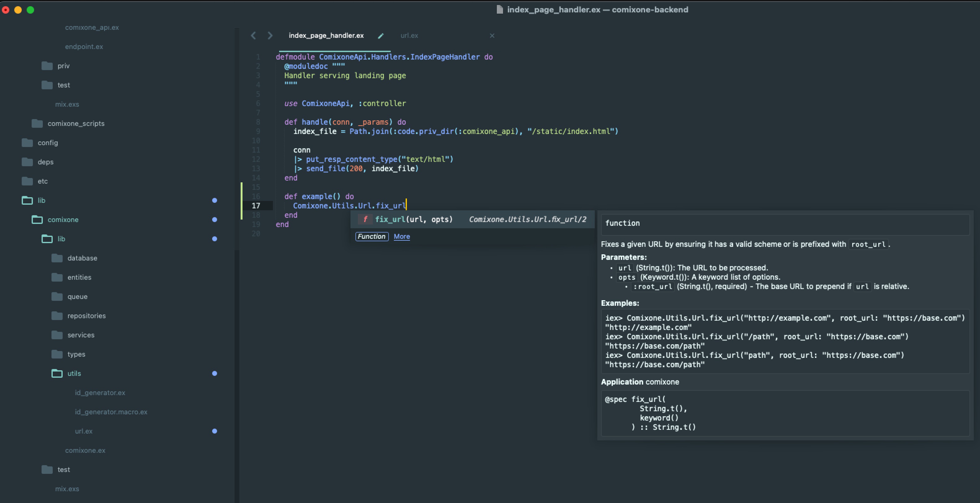The width and height of the screenshot is (980, 503).
Task: Open comixone.ex in sidebar
Action: (x=85, y=450)
